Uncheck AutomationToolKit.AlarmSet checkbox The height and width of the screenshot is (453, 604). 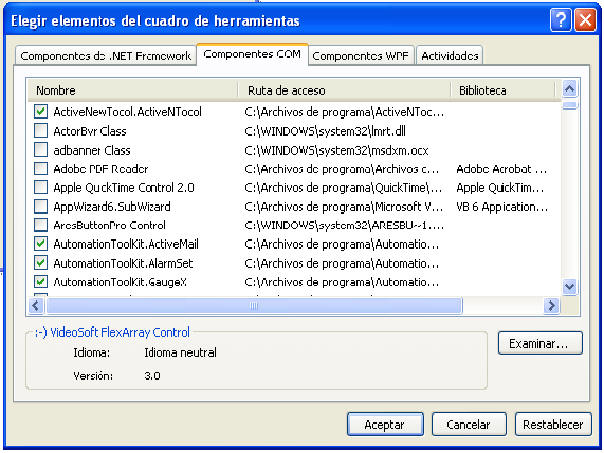tap(41, 262)
